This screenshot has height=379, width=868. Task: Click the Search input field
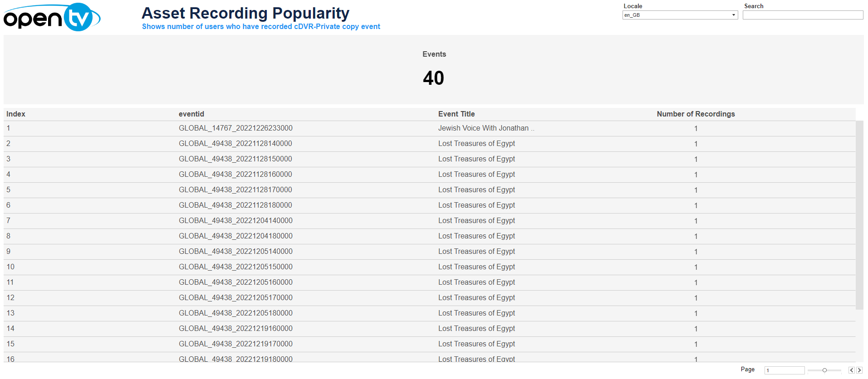pos(803,15)
